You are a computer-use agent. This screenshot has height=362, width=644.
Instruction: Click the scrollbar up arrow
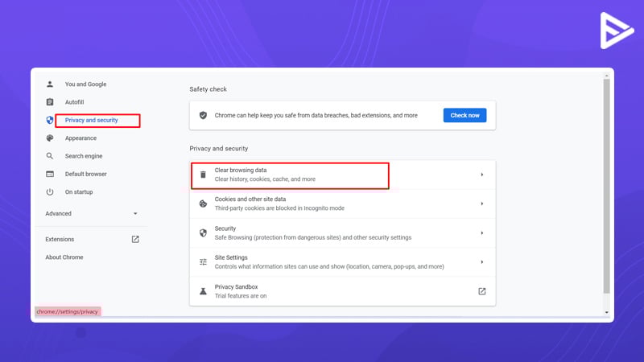(607, 76)
